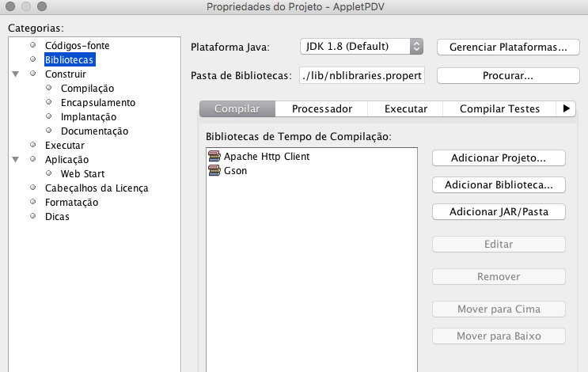The height and width of the screenshot is (372, 588).
Task: Click the Gerenciar Plataformas button
Action: tap(508, 47)
